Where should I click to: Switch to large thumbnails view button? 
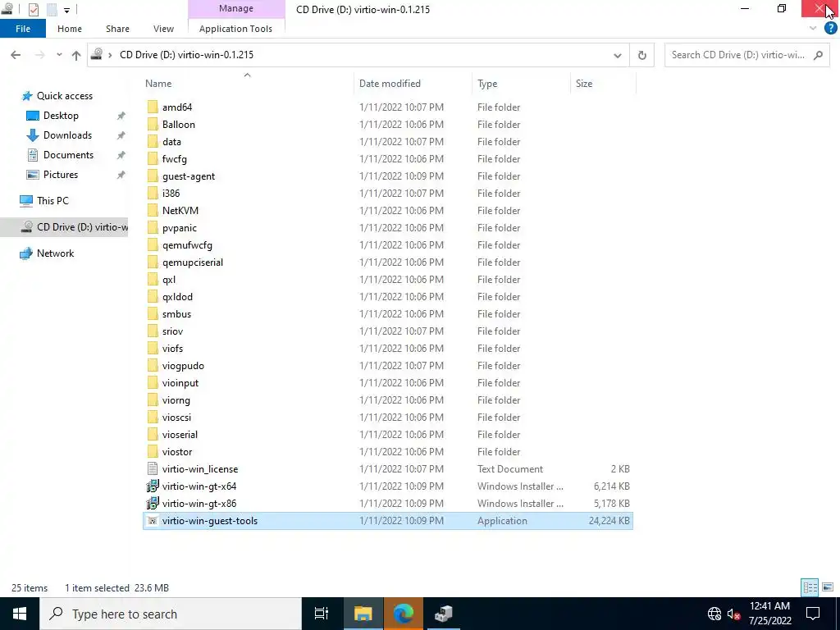[x=828, y=587]
